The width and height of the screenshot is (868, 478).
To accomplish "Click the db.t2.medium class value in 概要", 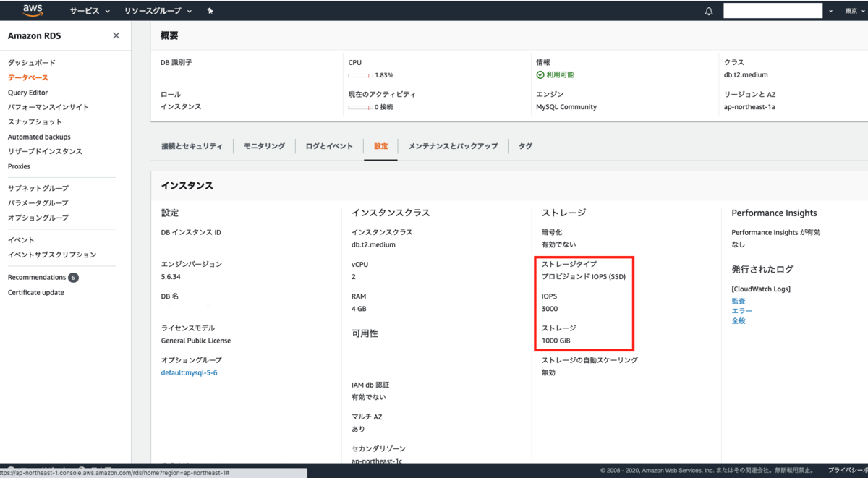I will pyautogui.click(x=746, y=75).
